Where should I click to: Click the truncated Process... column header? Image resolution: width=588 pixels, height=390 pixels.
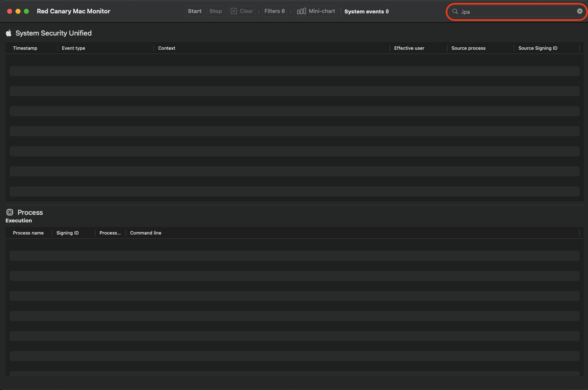[x=110, y=233]
